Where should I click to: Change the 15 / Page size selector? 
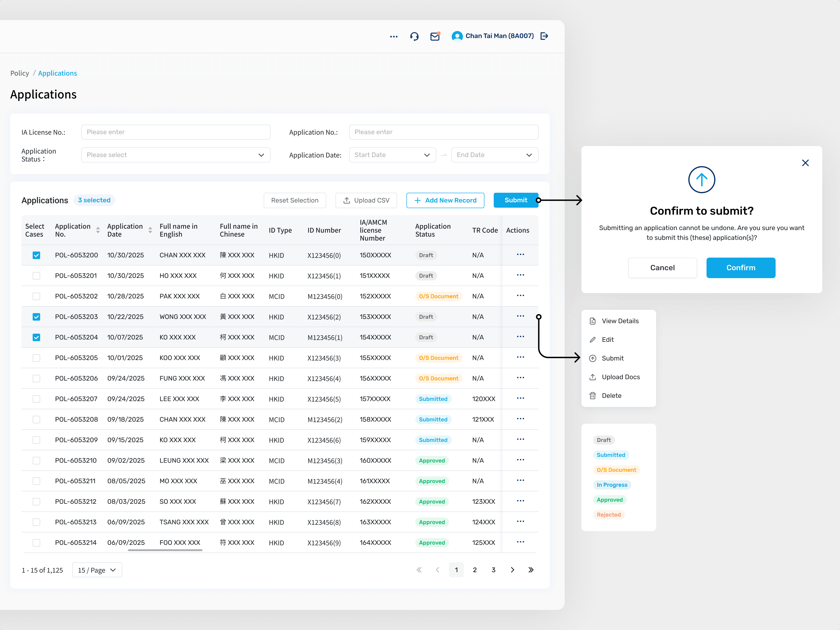[97, 570]
